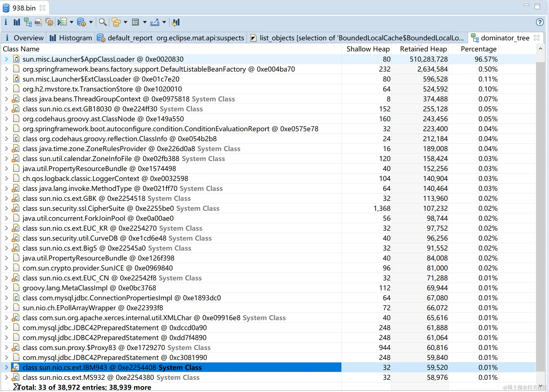Close the 938.bin editor tab

[42, 8]
